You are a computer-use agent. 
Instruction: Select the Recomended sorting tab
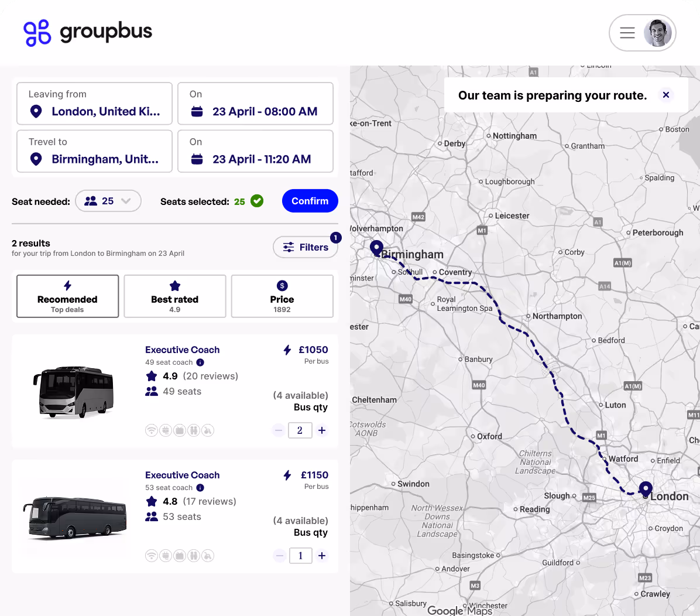point(67,296)
